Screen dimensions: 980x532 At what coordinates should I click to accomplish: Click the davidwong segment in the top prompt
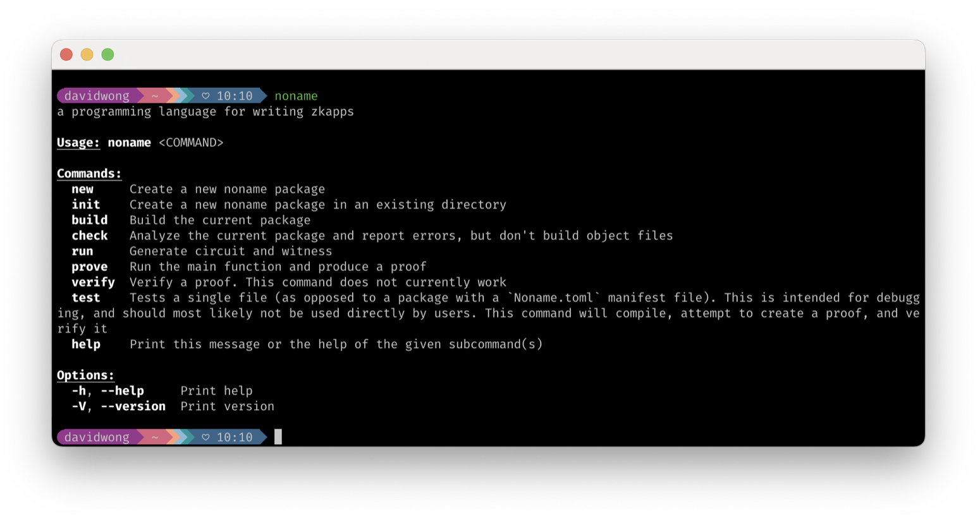coord(97,96)
